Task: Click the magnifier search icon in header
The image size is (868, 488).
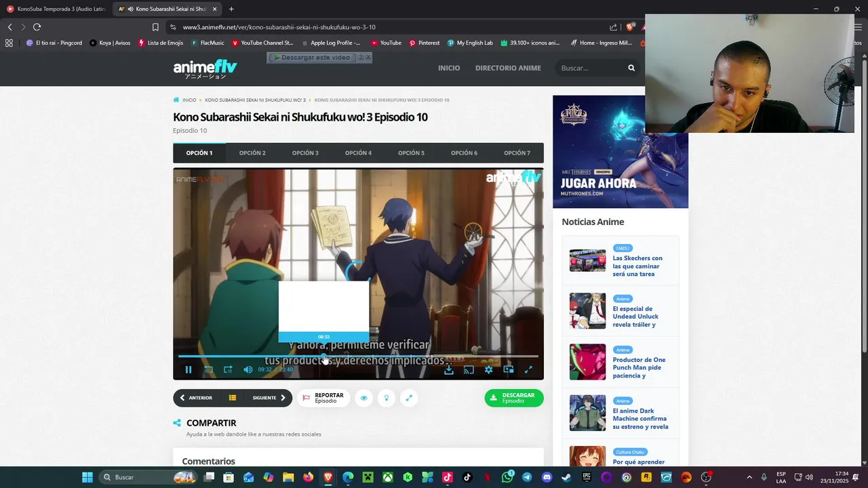Action: click(x=631, y=68)
